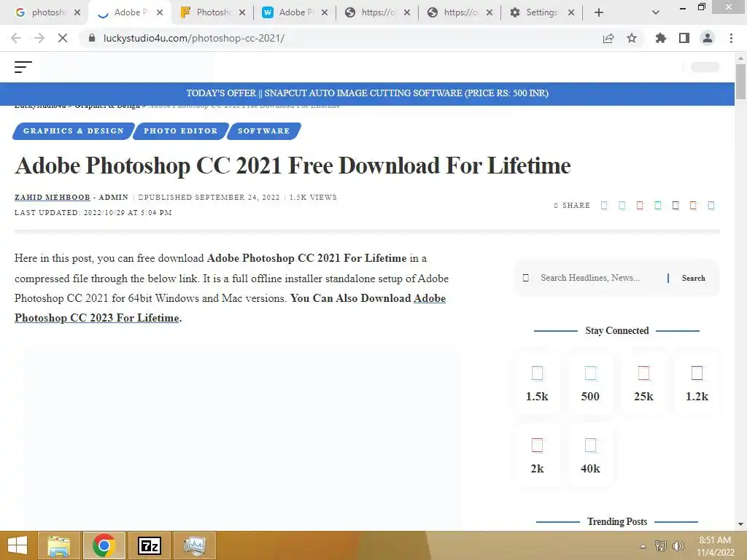Stop loading the page with the X button
The image size is (747, 560).
(x=63, y=38)
